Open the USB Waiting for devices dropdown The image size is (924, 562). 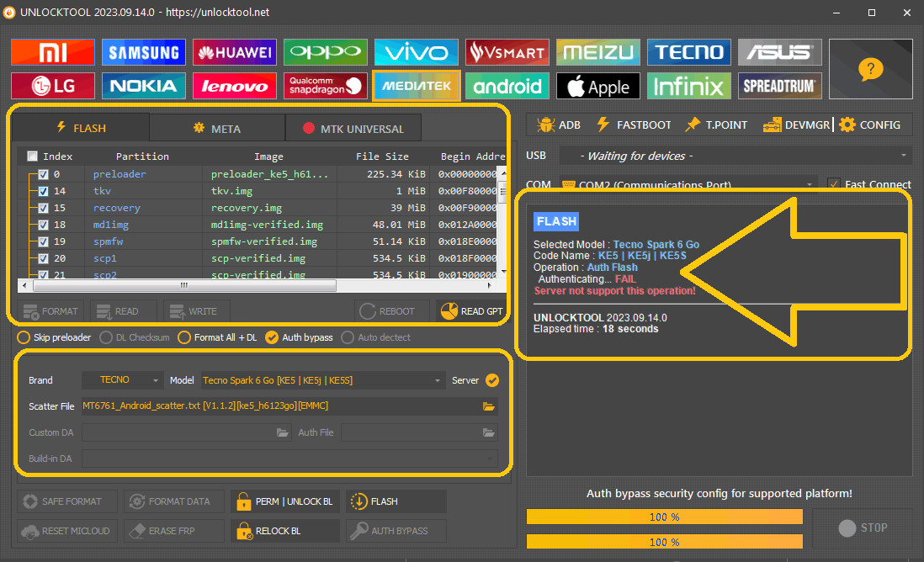[735, 156]
